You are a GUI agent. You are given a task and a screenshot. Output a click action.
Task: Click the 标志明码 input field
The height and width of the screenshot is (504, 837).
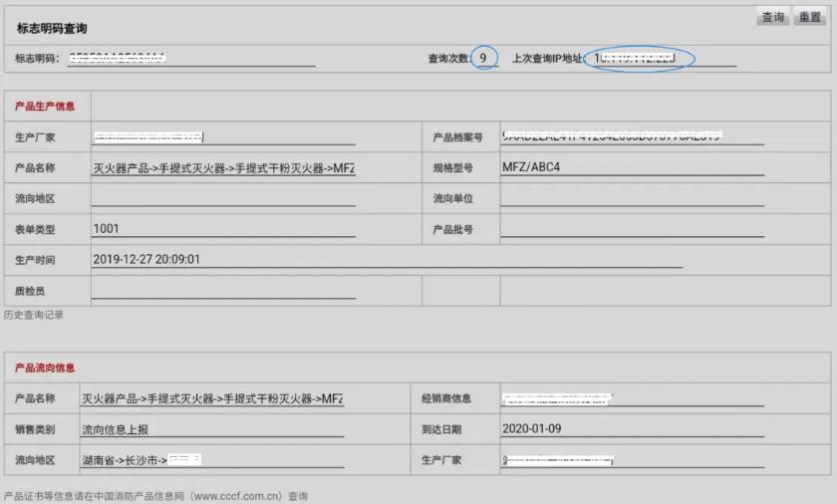click(191, 59)
